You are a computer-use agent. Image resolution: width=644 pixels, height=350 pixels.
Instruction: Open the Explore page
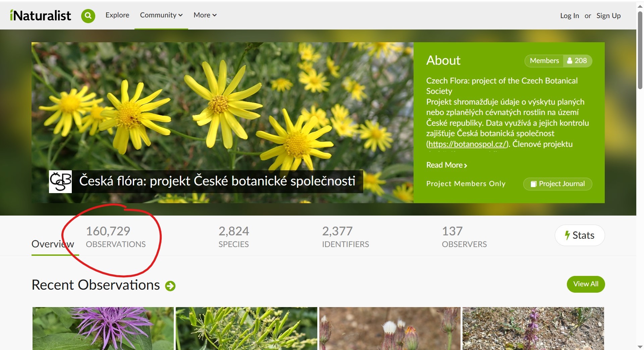tap(117, 15)
